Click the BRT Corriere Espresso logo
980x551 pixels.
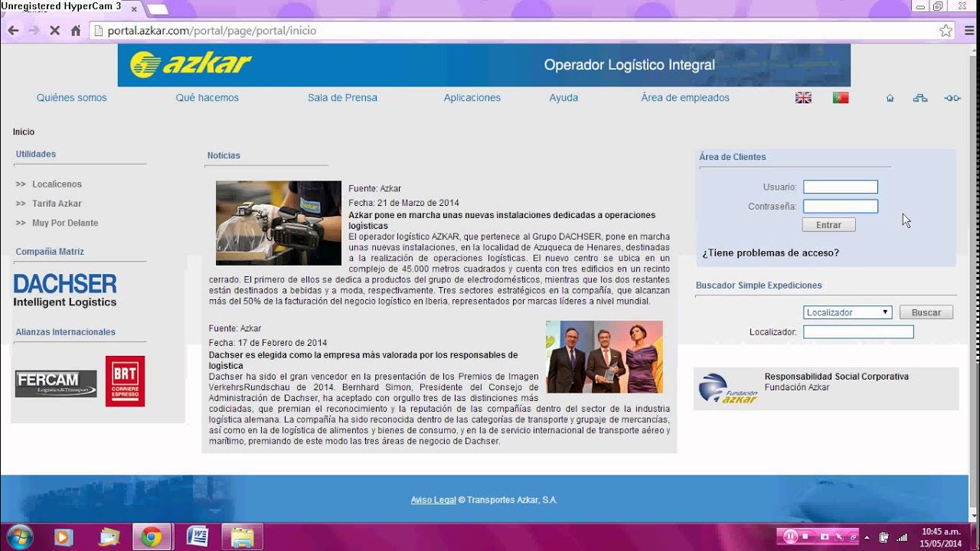tap(125, 381)
